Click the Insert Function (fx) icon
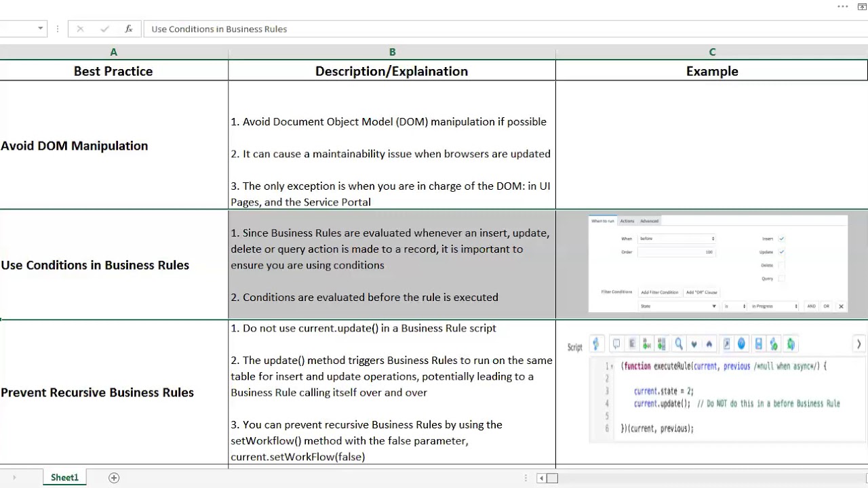This screenshot has height=488, width=868. pyautogui.click(x=128, y=28)
